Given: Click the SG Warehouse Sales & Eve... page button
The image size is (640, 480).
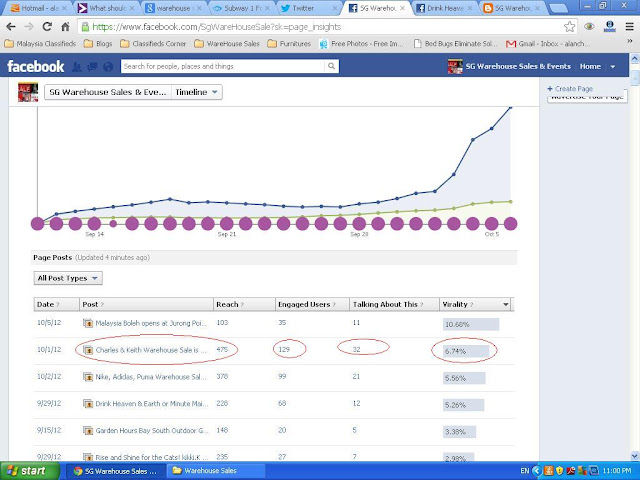Looking at the screenshot, I should click(108, 92).
